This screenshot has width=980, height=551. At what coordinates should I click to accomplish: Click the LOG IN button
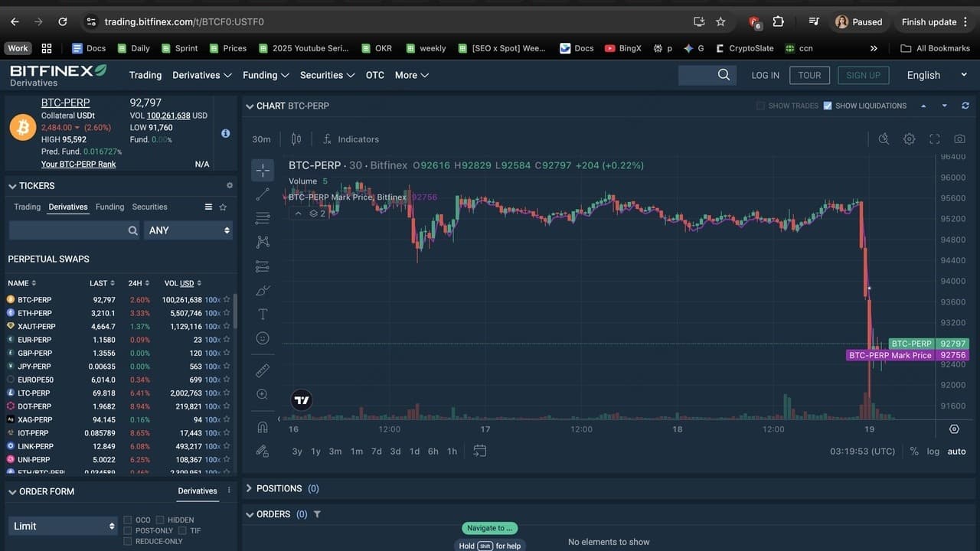point(765,75)
